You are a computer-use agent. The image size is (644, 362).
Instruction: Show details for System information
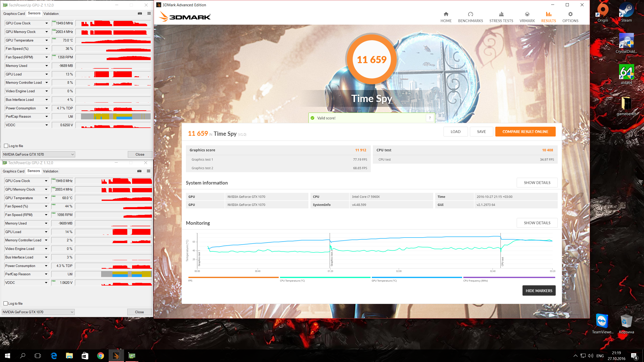pos(537,183)
